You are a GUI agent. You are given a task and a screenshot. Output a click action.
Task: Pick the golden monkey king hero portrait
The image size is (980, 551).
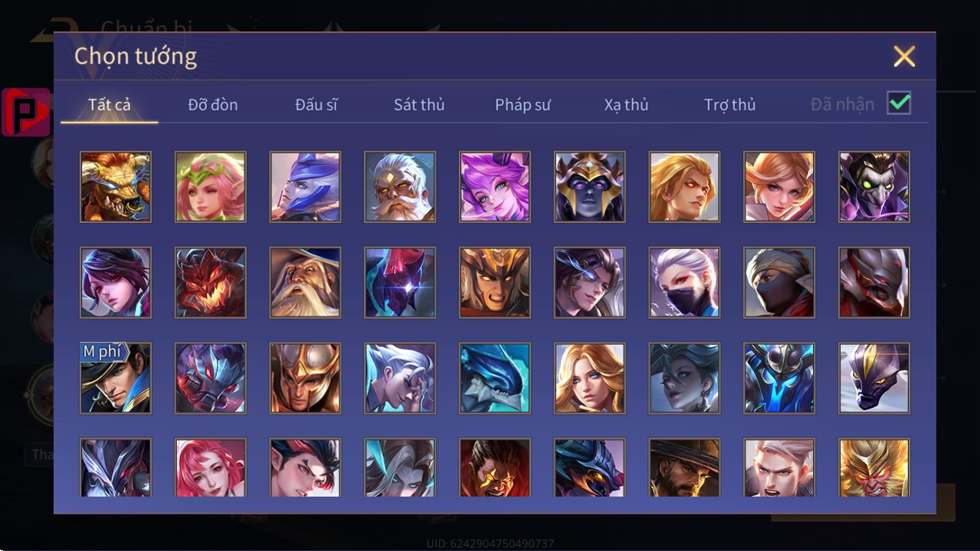pos(874,467)
